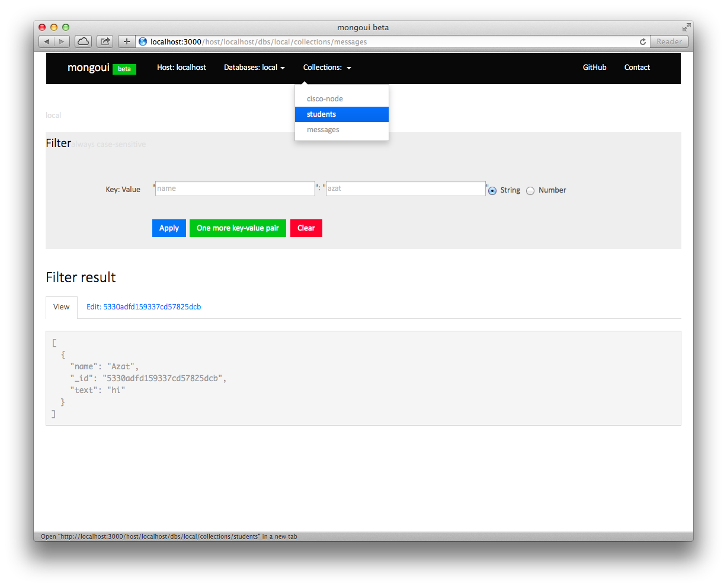This screenshot has width=727, height=588.
Task: Collapse the Collections dropdown menu
Action: click(x=327, y=68)
